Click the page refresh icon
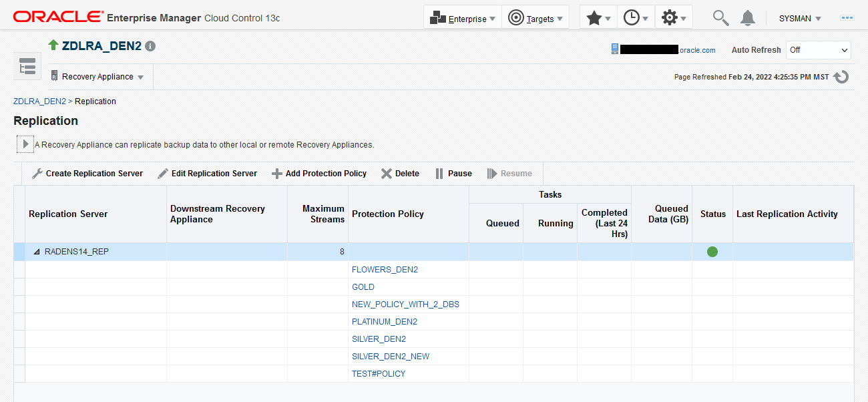The width and height of the screenshot is (868, 402). [841, 77]
